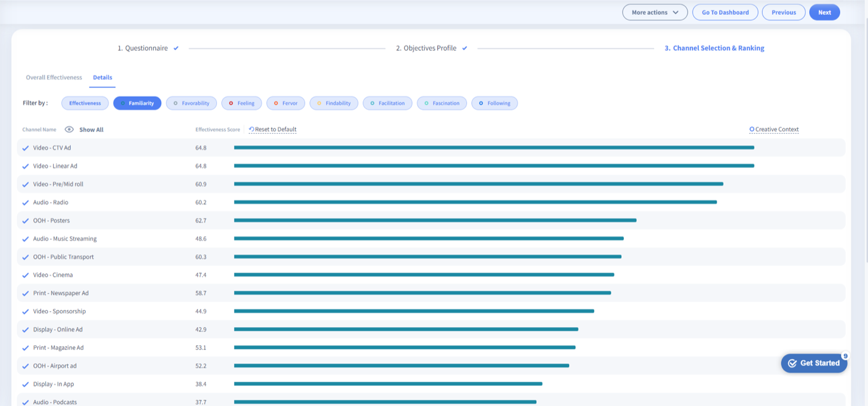
Task: Click the eye icon beside Show All
Action: pyautogui.click(x=69, y=130)
